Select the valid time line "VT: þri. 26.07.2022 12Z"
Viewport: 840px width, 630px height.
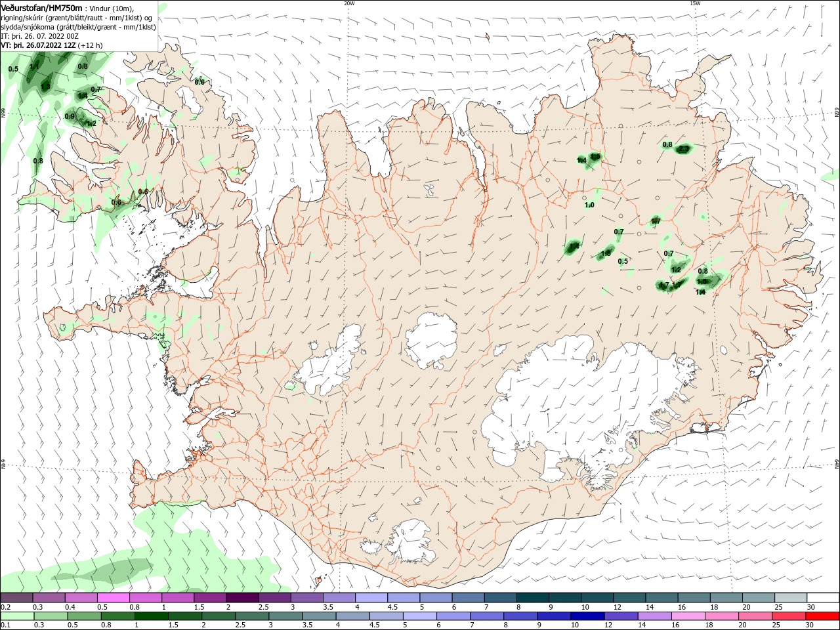38,45
